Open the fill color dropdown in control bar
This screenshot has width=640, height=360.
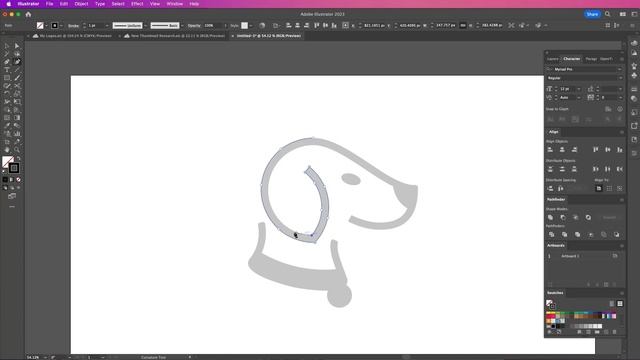click(47, 26)
